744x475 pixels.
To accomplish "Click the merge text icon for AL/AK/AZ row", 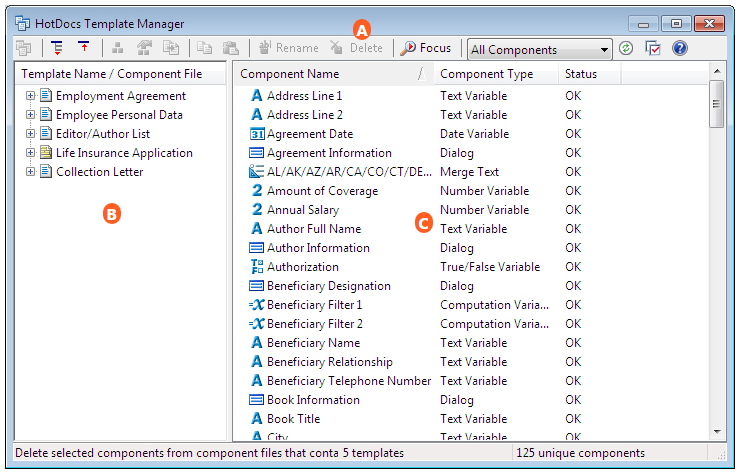I will (257, 172).
